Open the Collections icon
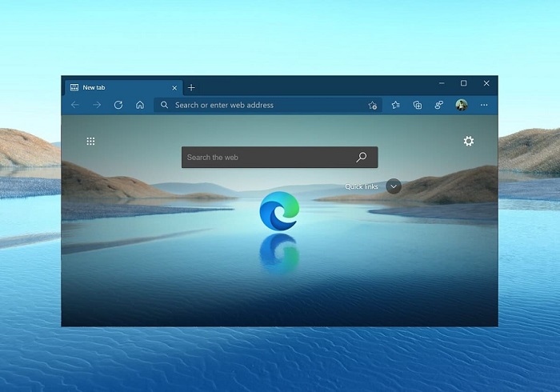The height and width of the screenshot is (392, 560). (417, 105)
